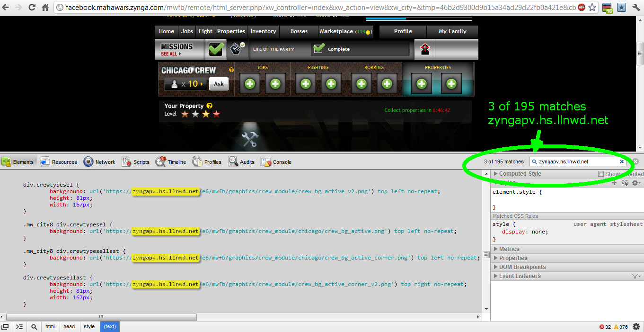Click the magnifier inspect element icon
This screenshot has width=644, height=332.
(34, 327)
